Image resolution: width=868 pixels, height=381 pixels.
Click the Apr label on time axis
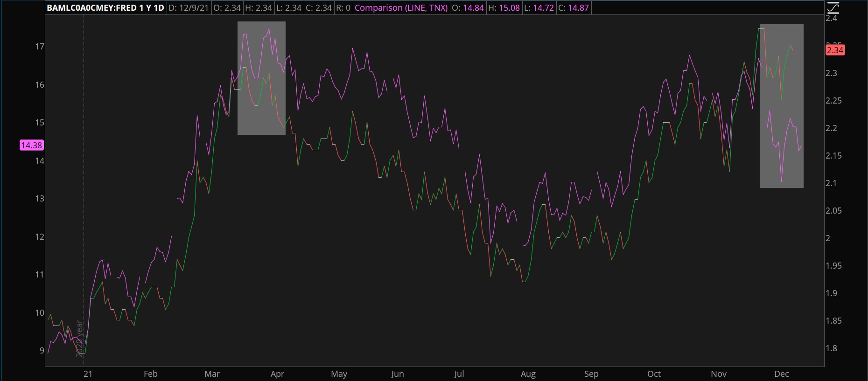[277, 374]
